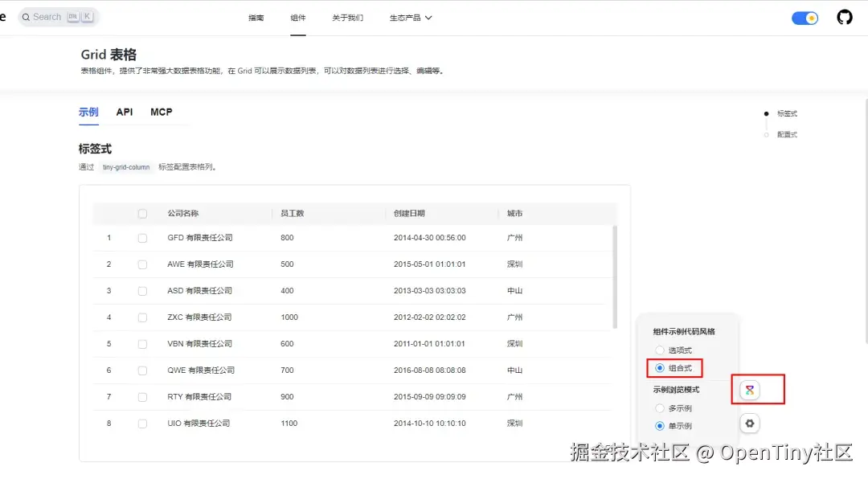Click the search magnifier icon
The image size is (868, 479).
click(x=26, y=17)
